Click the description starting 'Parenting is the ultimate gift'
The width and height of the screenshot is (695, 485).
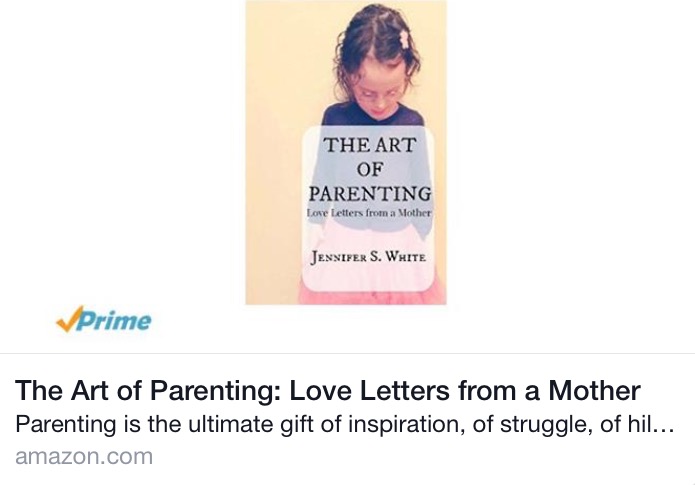tap(344, 425)
